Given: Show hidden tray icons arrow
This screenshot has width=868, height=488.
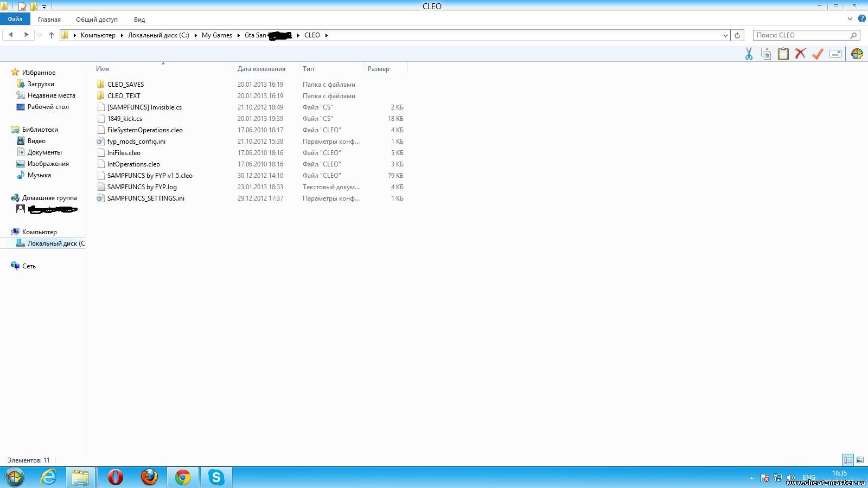Looking at the screenshot, I should (x=751, y=478).
